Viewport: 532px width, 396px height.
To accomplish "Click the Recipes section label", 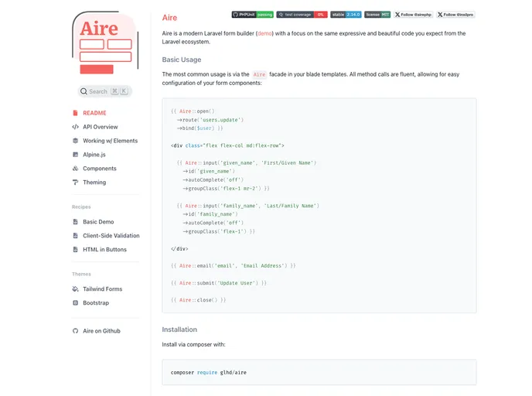I will [x=81, y=207].
